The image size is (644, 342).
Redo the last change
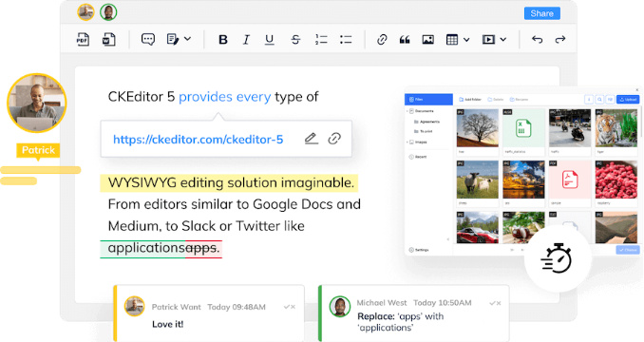tap(560, 39)
